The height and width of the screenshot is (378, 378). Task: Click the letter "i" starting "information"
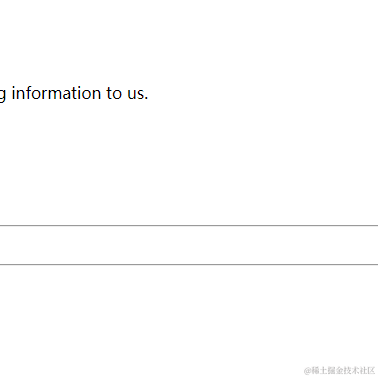coord(14,93)
